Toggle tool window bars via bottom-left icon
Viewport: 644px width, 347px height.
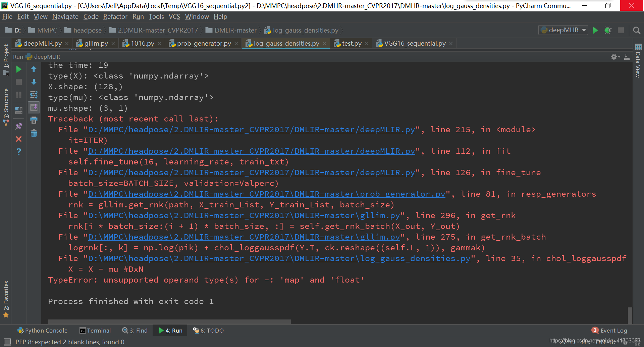7,342
